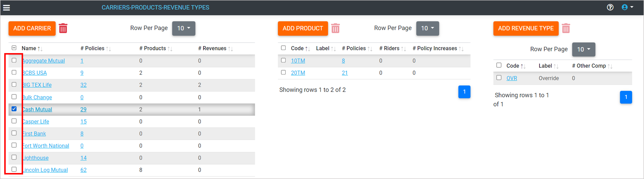Check the BIG TEX Life checkbox
Viewport: 644px width, 179px height.
14,84
